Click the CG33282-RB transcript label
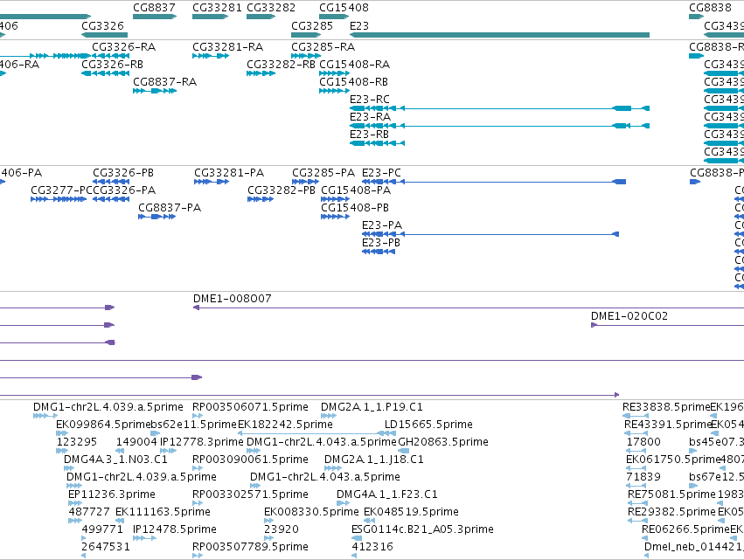This screenshot has width=744, height=560. [281, 65]
